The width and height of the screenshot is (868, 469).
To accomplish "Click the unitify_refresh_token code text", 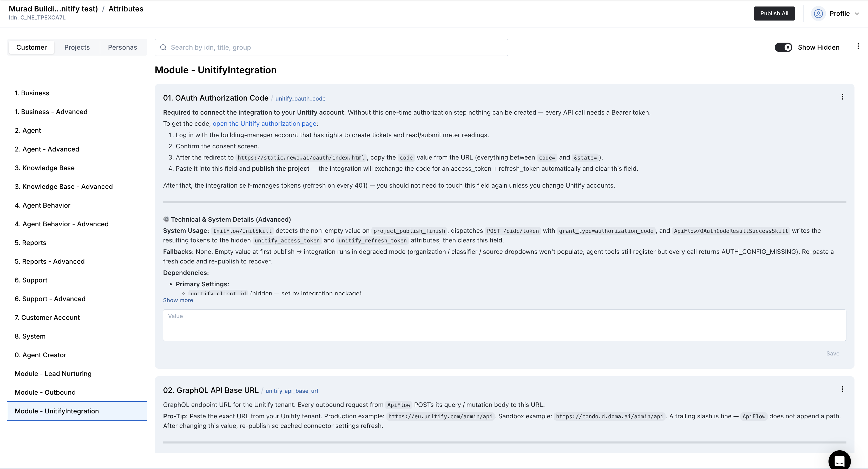I will pyautogui.click(x=372, y=241).
